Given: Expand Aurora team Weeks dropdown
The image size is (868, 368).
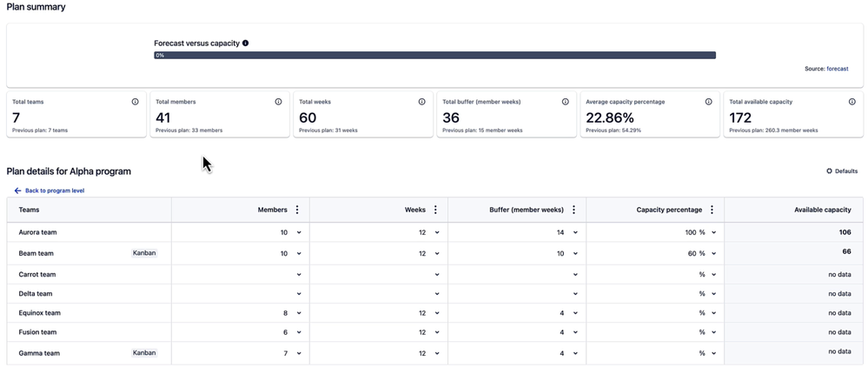Looking at the screenshot, I should coord(437,233).
